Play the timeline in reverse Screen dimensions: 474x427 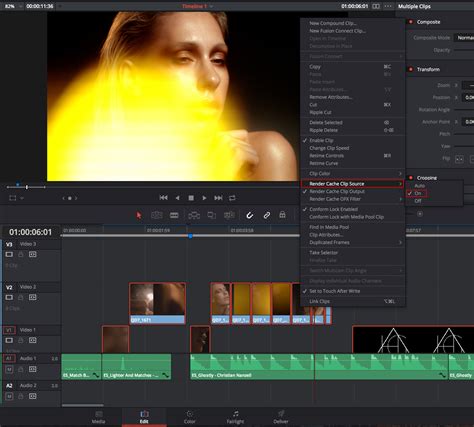[178, 198]
